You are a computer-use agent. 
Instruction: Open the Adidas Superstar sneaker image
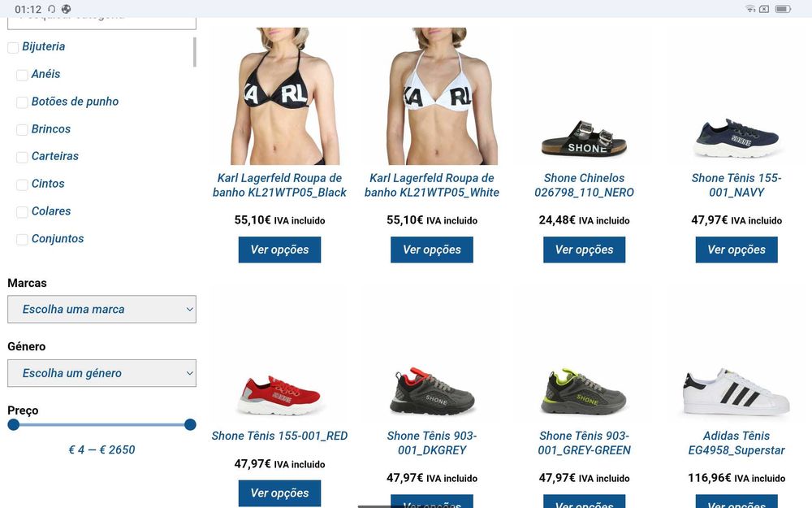[x=736, y=392]
